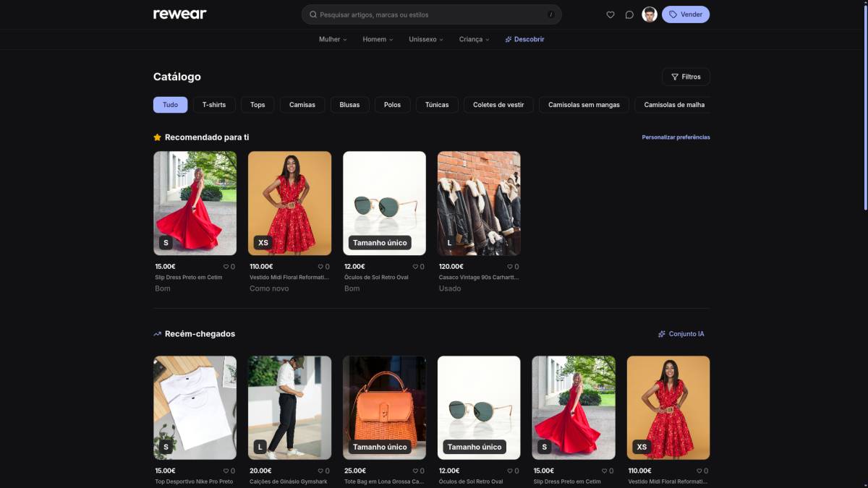The width and height of the screenshot is (868, 488).
Task: Click the 120.00€ price
Action: coord(451,267)
